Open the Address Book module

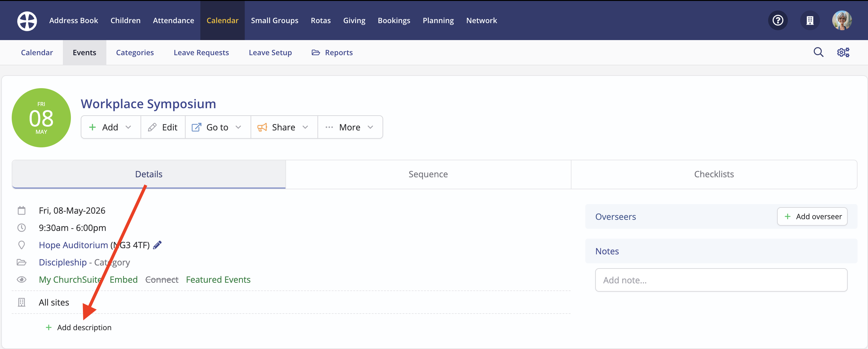click(73, 21)
